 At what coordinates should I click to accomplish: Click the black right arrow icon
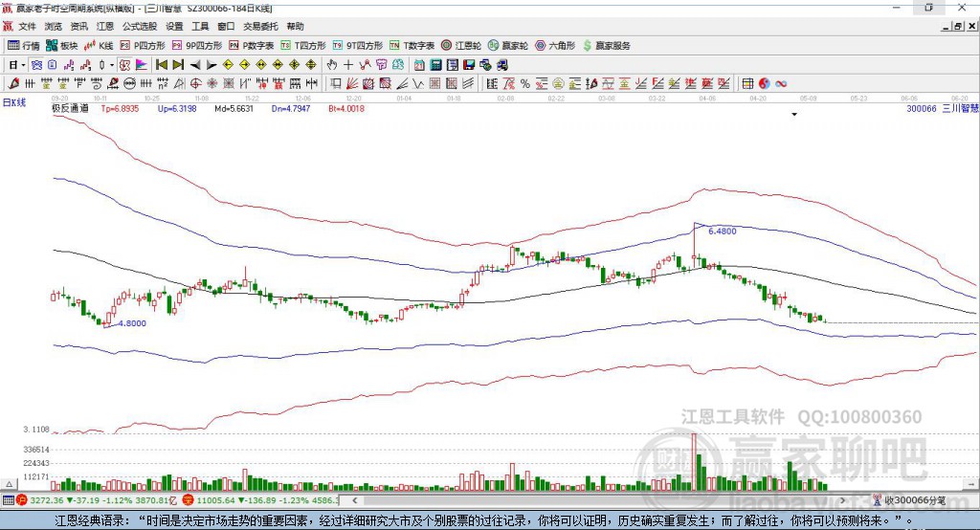click(x=212, y=65)
